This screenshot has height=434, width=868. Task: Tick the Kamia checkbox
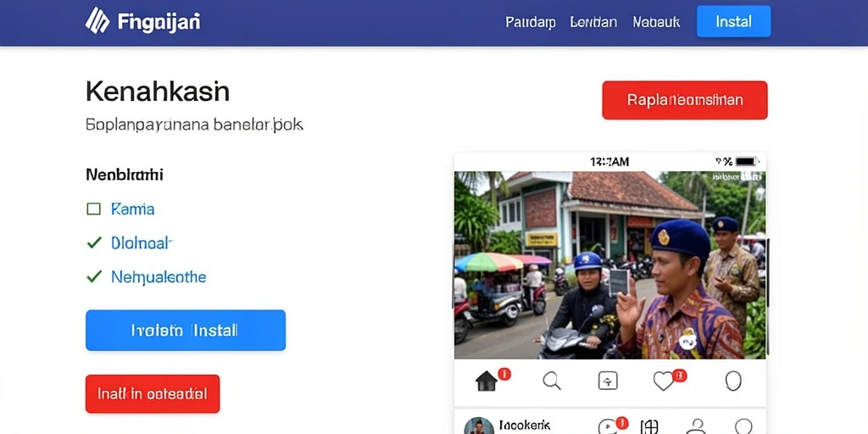pyautogui.click(x=94, y=209)
